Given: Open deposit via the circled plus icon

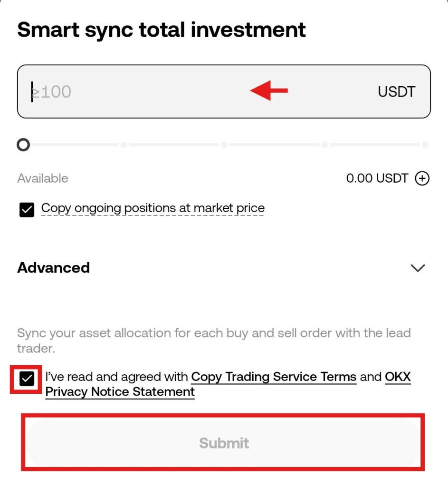Looking at the screenshot, I should 423,178.
